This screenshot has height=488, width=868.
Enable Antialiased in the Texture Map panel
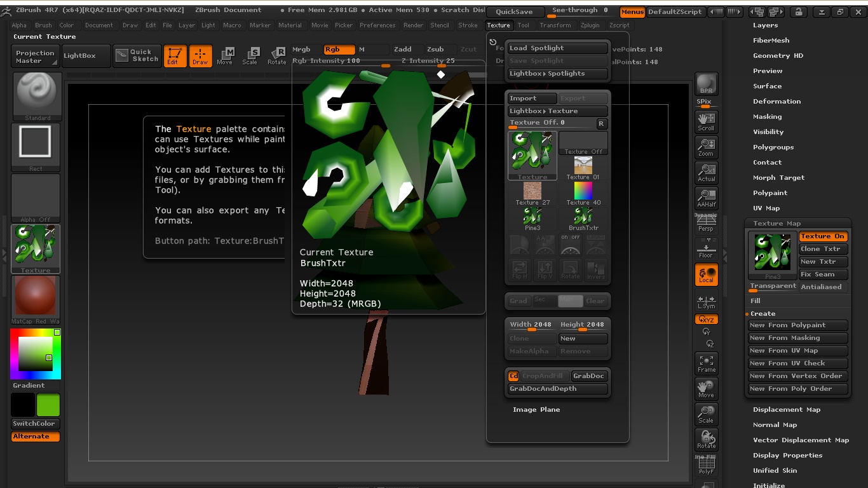[x=823, y=287]
